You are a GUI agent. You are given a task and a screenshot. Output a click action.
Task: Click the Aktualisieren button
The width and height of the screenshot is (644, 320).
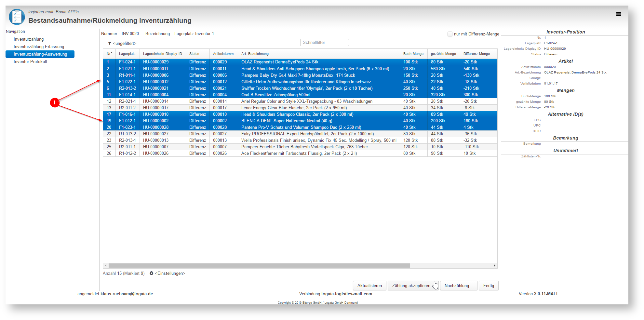(369, 286)
